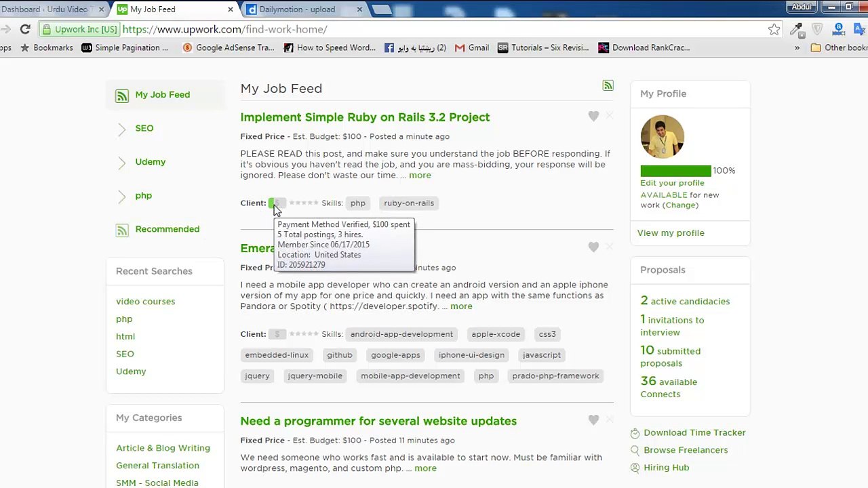Open General Translation category
Viewport: 868px width, 488px height.
[157, 465]
